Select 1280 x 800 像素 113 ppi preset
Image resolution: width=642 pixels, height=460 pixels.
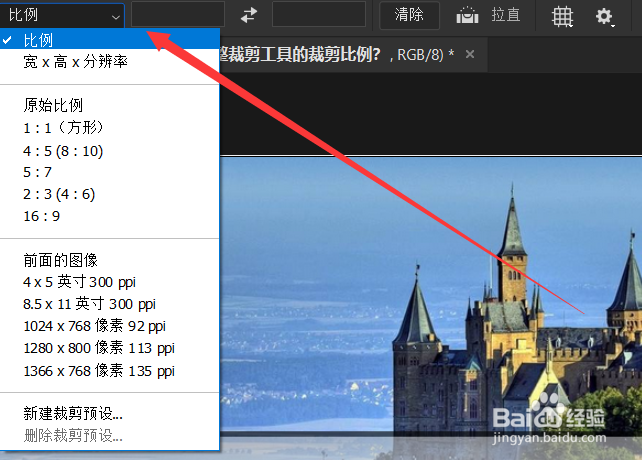(x=110, y=348)
